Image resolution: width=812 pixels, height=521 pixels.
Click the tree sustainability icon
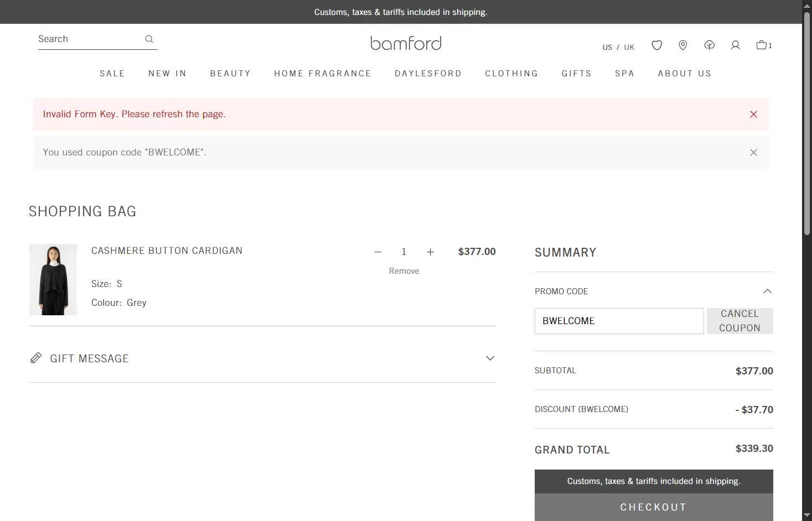709,45
